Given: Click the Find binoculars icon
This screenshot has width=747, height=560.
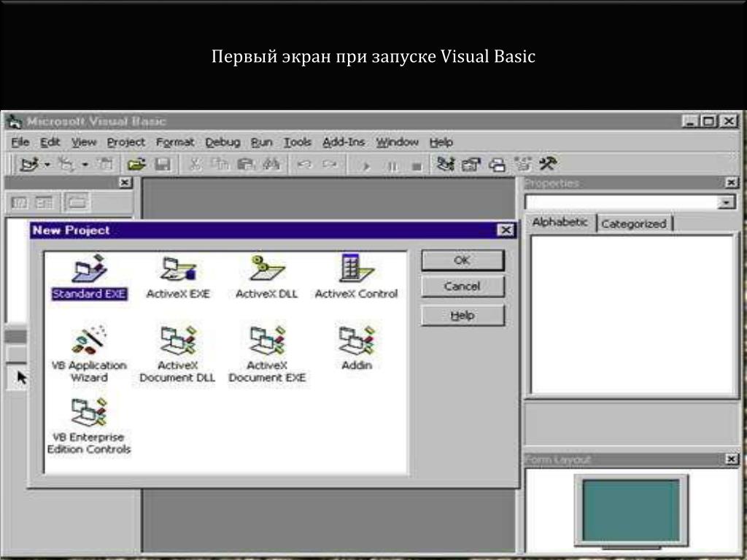Looking at the screenshot, I should point(271,165).
